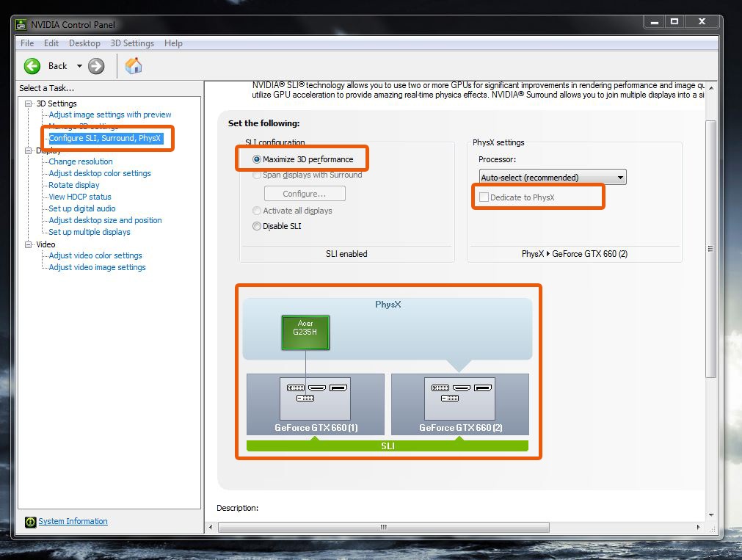Screen dimensions: 742x560
Task: Collapse the Display tree node
Action: [29, 150]
